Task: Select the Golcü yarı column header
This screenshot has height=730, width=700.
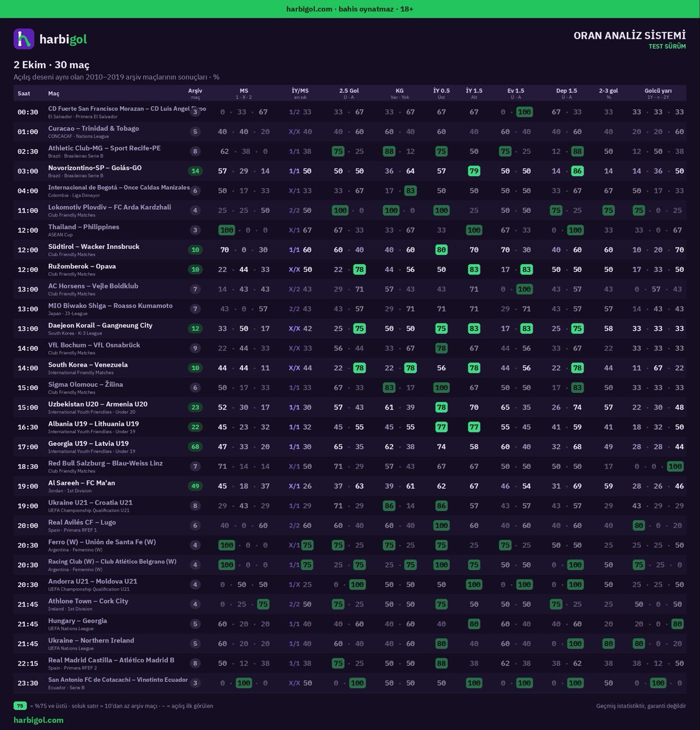Action: click(658, 93)
